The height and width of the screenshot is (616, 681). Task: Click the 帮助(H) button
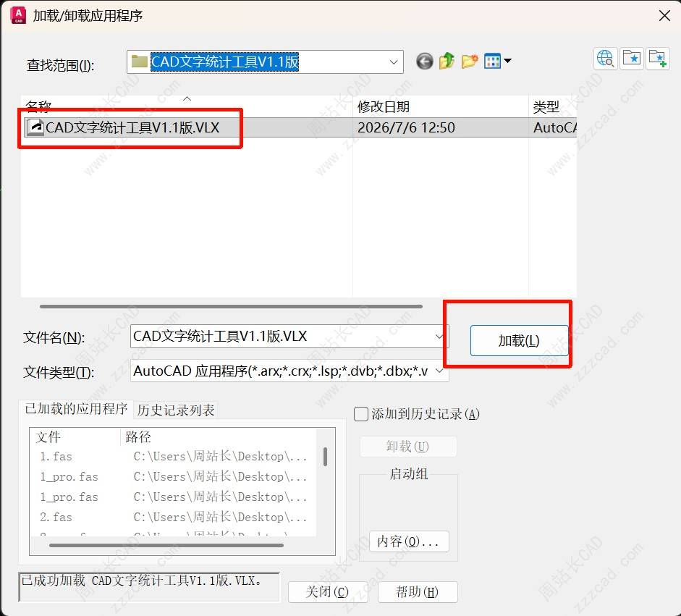tap(418, 591)
